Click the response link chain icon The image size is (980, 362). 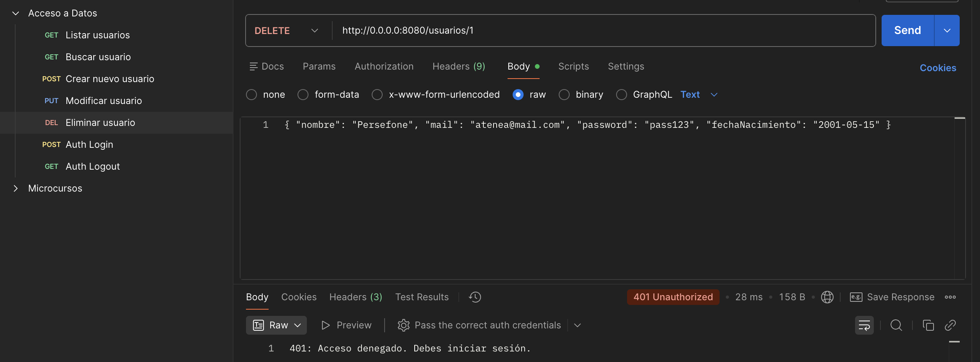click(x=950, y=325)
